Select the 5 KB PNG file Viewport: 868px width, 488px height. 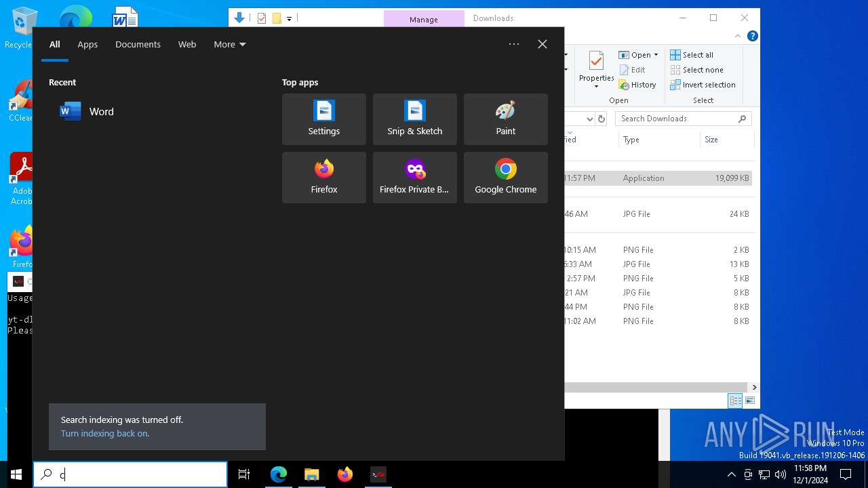coord(658,279)
